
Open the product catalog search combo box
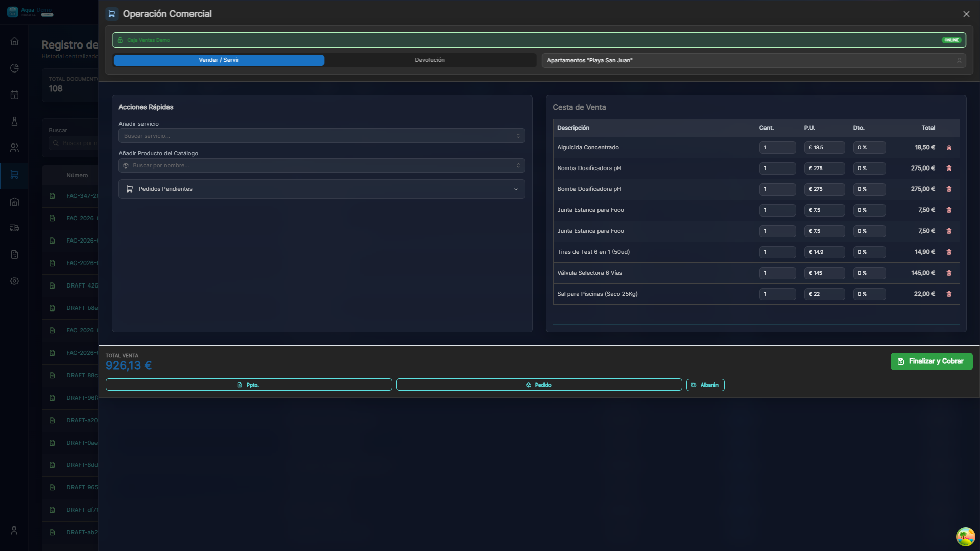tap(322, 165)
